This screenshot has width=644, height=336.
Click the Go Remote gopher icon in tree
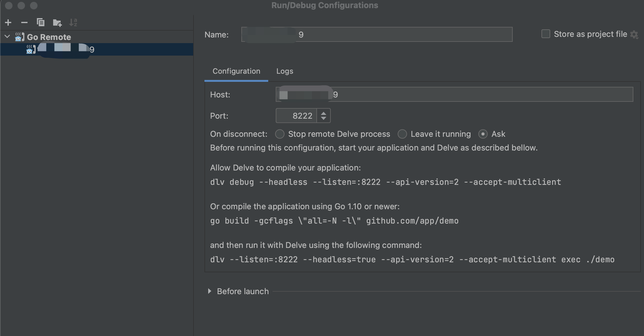coord(20,37)
